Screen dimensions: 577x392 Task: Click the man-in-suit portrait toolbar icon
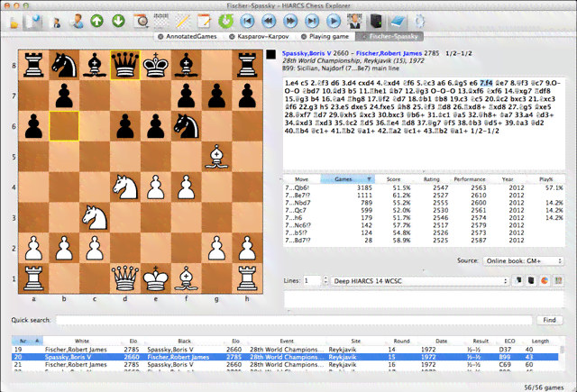[354, 22]
